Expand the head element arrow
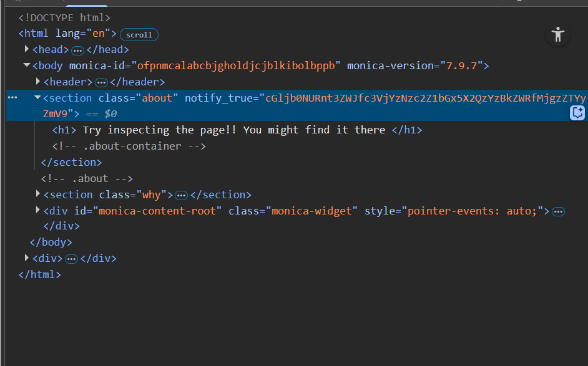 coord(27,49)
